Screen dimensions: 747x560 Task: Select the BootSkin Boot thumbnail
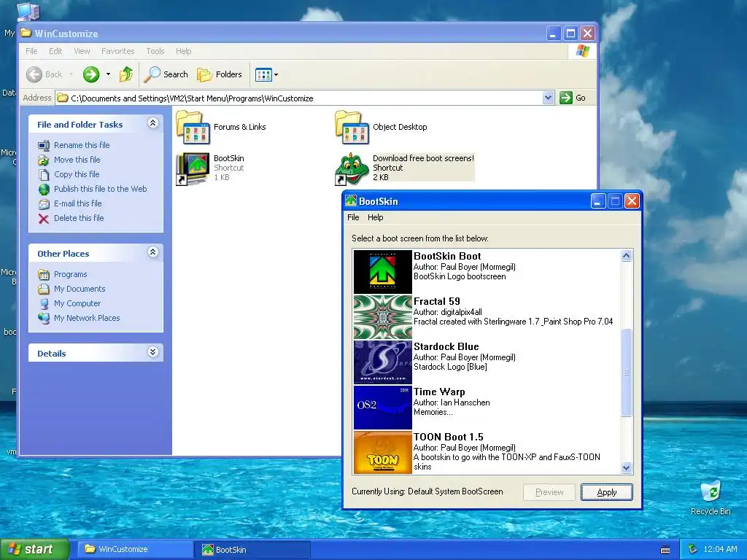coord(382,272)
